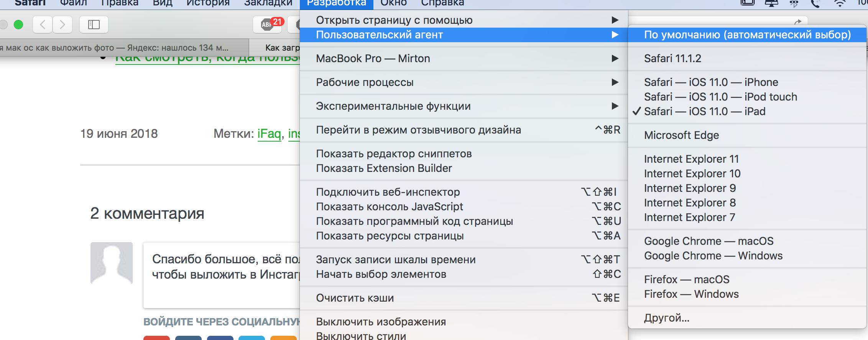Pick Google Chrome — macOS user agent
Viewport: 868px width, 340px height.
pyautogui.click(x=747, y=241)
